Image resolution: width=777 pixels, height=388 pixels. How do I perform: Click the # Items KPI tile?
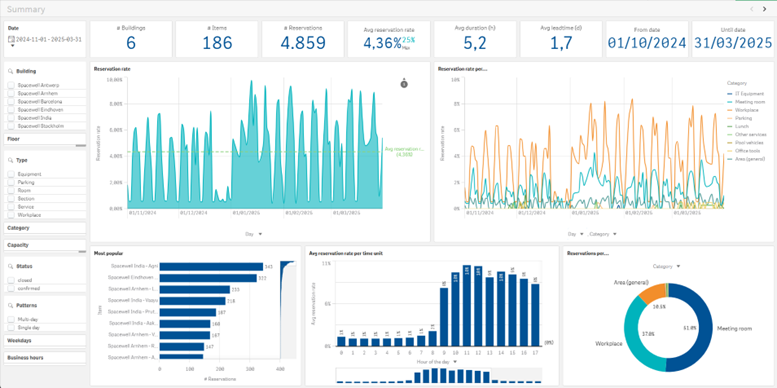[217, 39]
